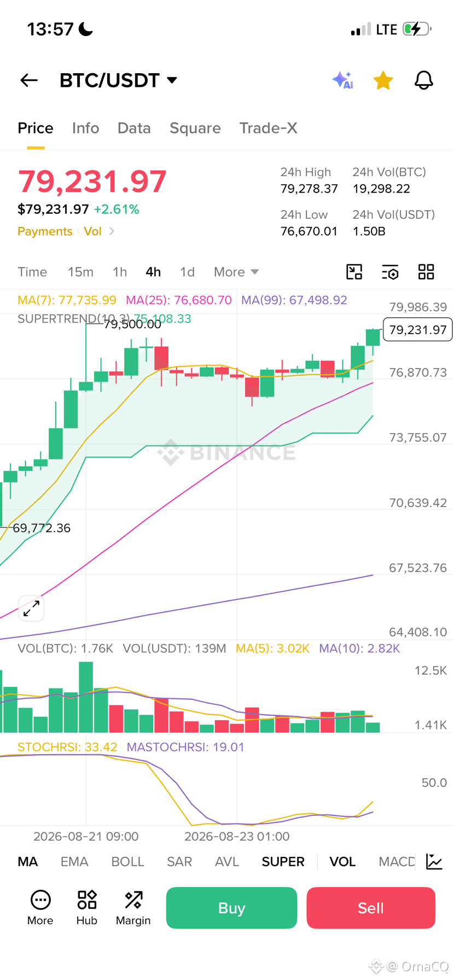Open chart indicator settings icon
The image size is (453, 980).
[390, 272]
